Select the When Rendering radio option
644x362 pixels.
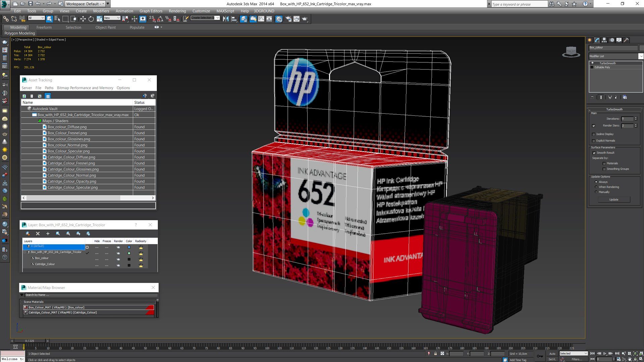point(596,187)
